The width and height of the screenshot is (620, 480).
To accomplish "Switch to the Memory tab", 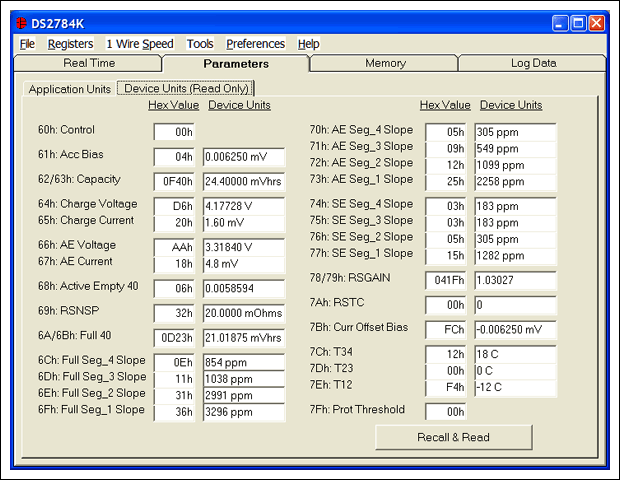I will tap(385, 63).
